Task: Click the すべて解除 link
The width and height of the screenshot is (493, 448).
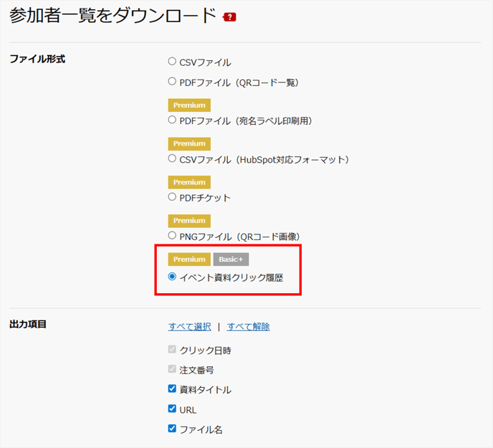Action: pos(249,327)
